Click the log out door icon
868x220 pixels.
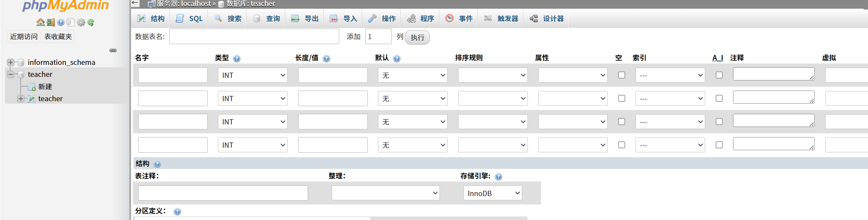click(51, 23)
